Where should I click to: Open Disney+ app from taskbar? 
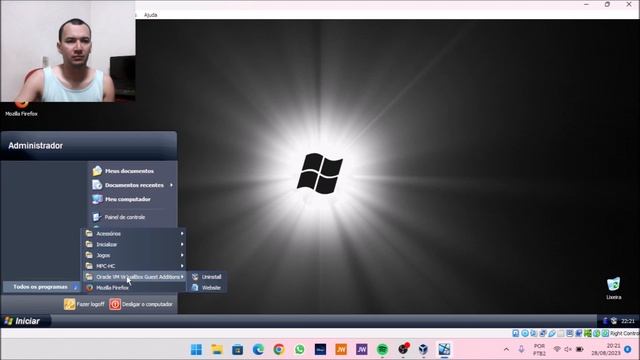point(320,349)
